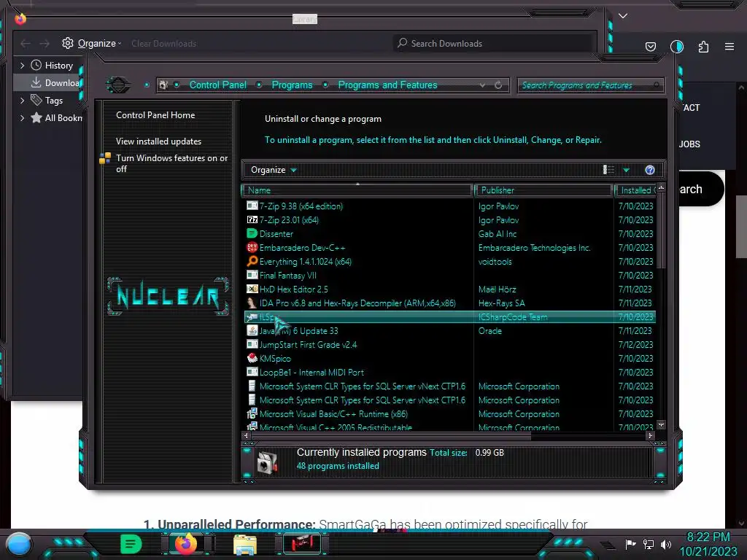Image resolution: width=747 pixels, height=560 pixels.
Task: Click the network tray icon
Action: (649, 544)
